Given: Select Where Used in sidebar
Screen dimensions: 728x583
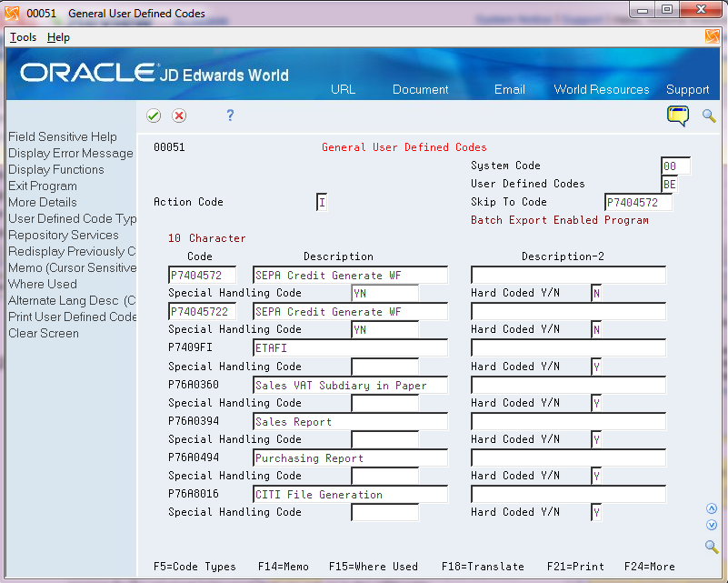Looking at the screenshot, I should click(x=43, y=284).
